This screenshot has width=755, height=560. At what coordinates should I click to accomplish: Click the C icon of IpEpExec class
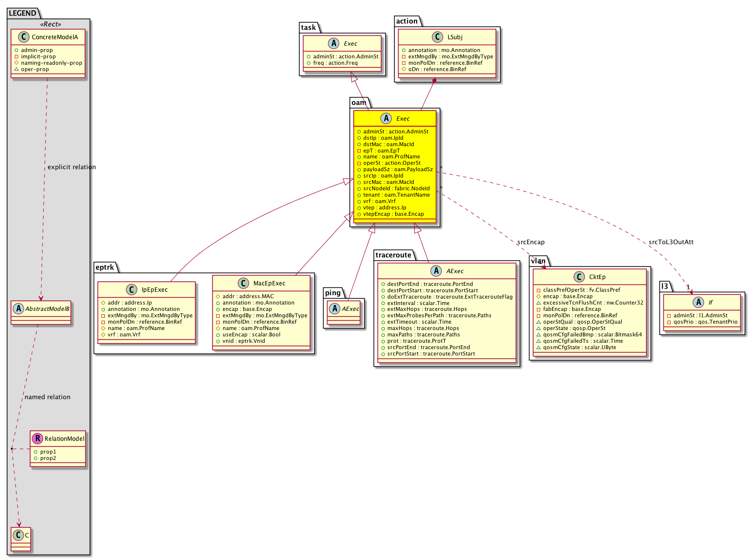(x=132, y=290)
